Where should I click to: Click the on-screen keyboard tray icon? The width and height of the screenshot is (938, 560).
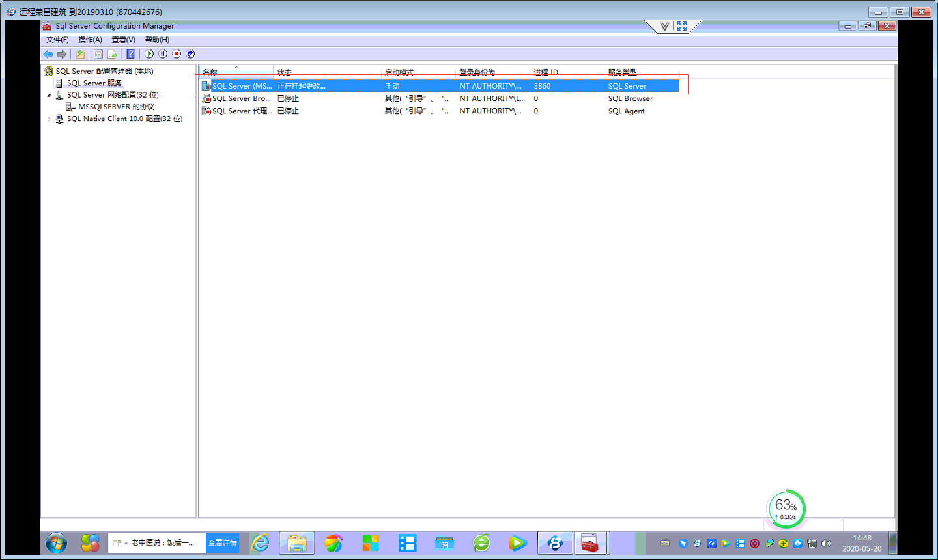click(x=664, y=543)
